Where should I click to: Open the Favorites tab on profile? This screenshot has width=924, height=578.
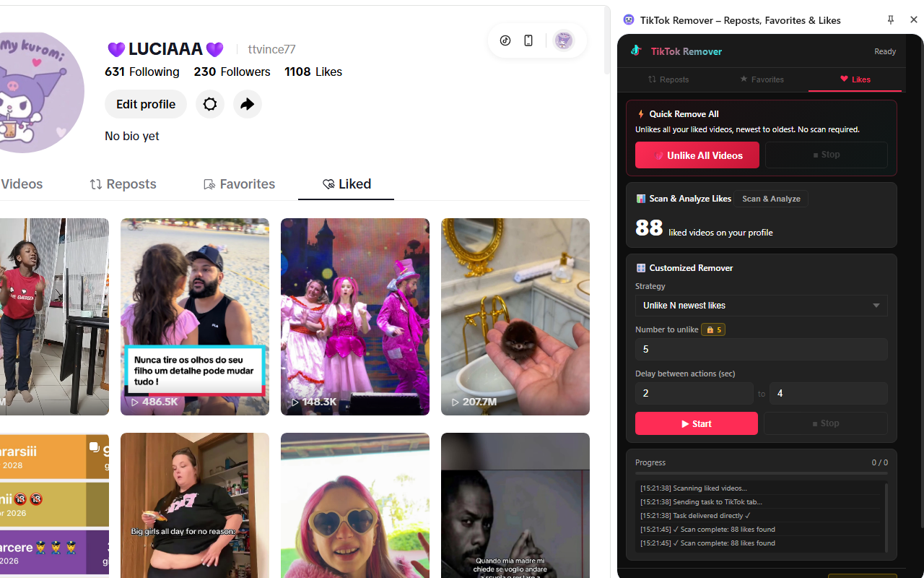239,184
